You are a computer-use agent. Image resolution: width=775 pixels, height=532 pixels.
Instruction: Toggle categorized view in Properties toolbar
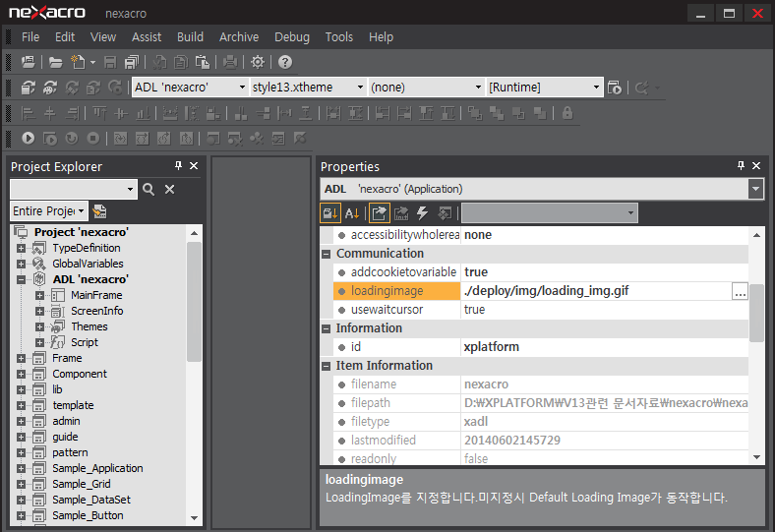click(x=330, y=213)
